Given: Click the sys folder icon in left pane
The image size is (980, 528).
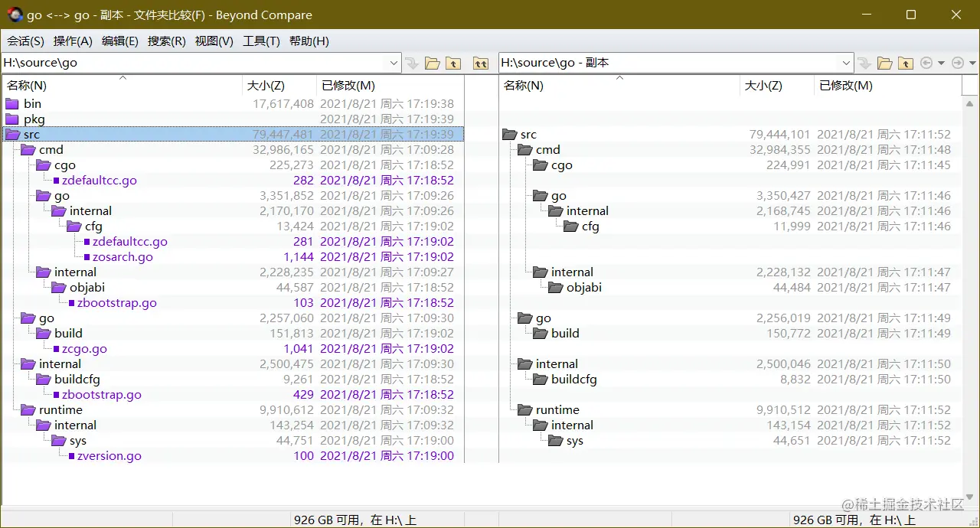Looking at the screenshot, I should point(58,441).
